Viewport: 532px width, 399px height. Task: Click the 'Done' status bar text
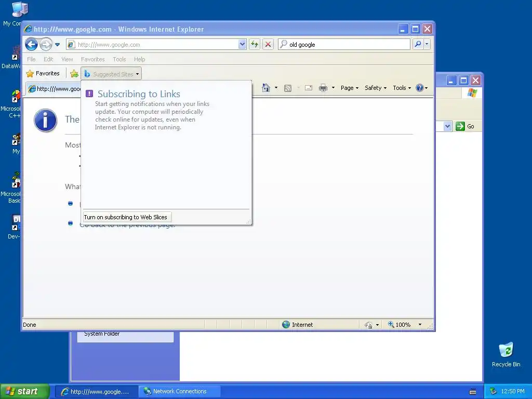point(30,325)
